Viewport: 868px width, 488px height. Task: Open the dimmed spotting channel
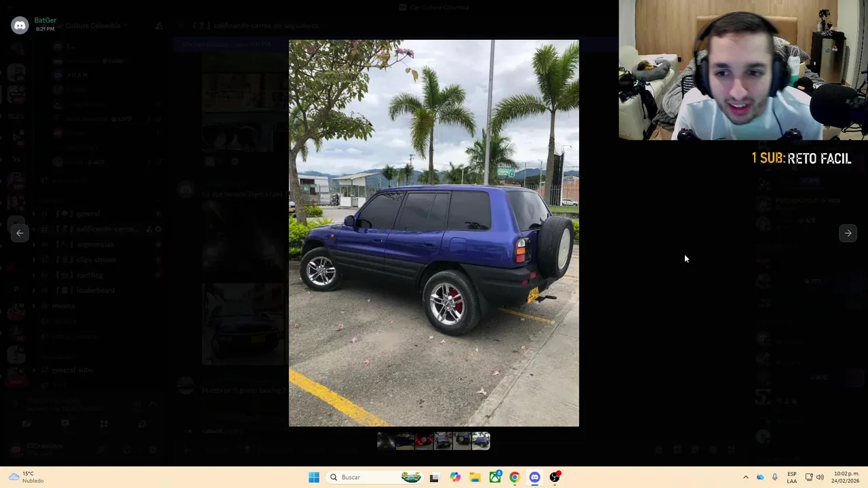(90, 275)
